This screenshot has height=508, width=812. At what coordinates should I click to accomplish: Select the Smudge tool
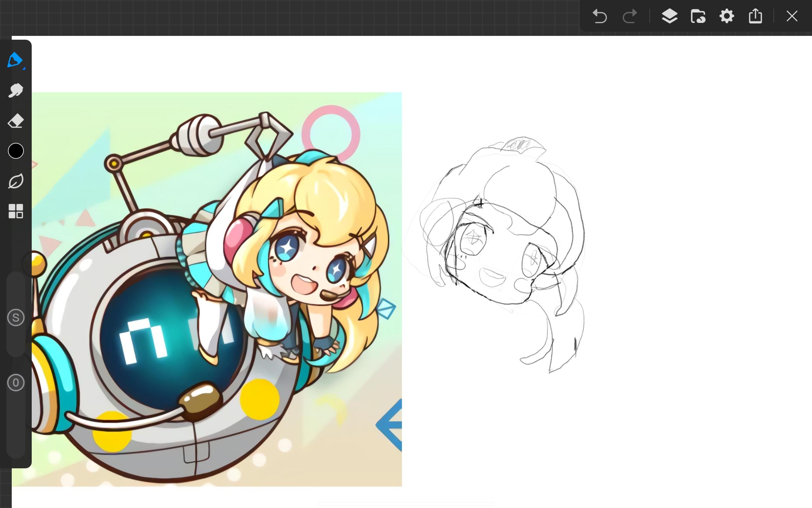(x=16, y=90)
